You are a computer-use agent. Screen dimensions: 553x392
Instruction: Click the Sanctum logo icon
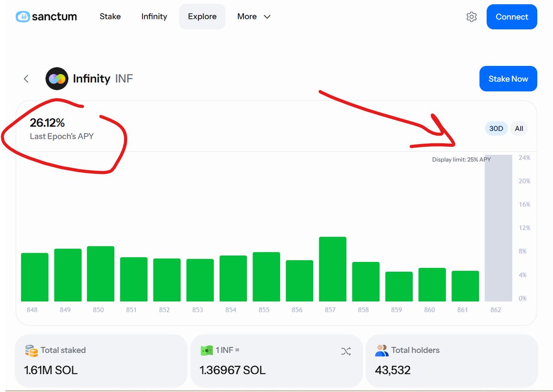[x=23, y=17]
